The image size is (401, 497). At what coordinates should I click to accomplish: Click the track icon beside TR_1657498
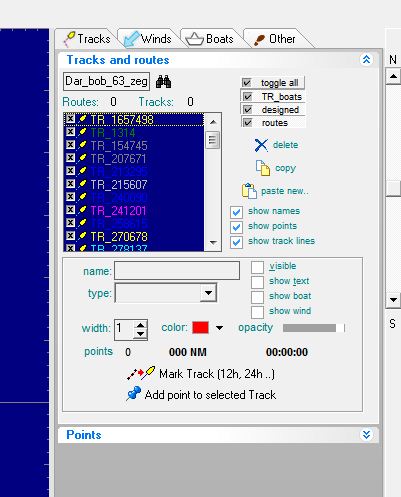pyautogui.click(x=82, y=119)
